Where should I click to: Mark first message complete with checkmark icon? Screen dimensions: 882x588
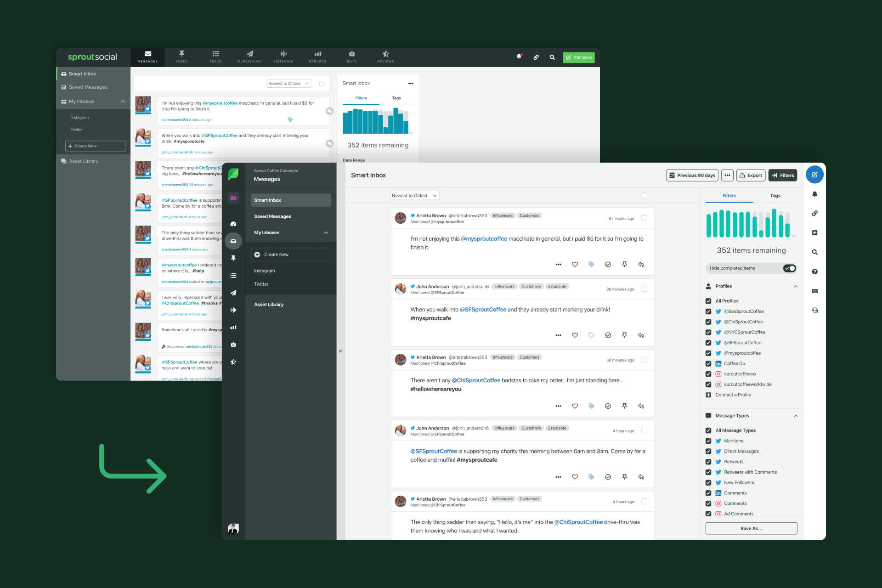click(608, 265)
